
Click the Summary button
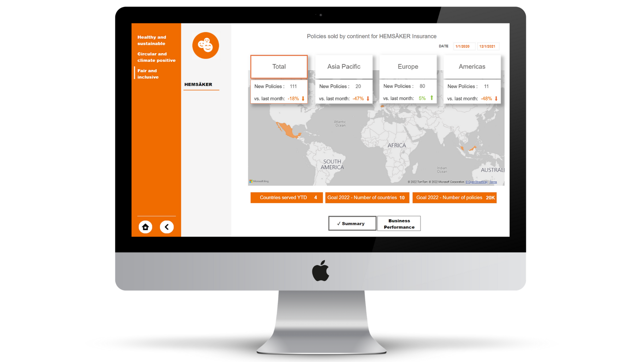pyautogui.click(x=352, y=223)
